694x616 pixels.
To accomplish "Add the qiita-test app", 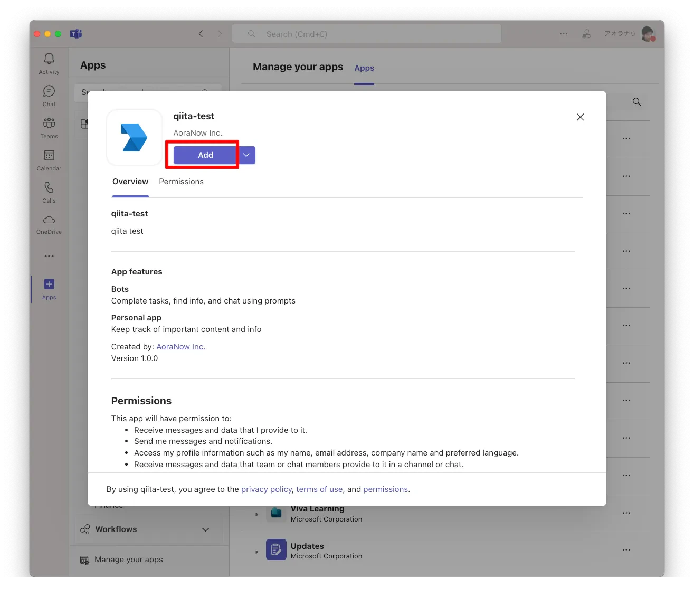I will tap(205, 155).
